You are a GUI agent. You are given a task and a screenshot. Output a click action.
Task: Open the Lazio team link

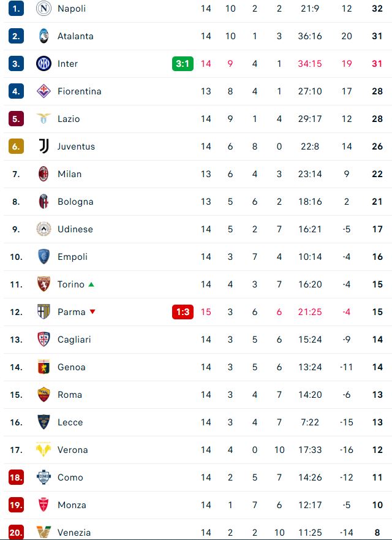point(69,119)
